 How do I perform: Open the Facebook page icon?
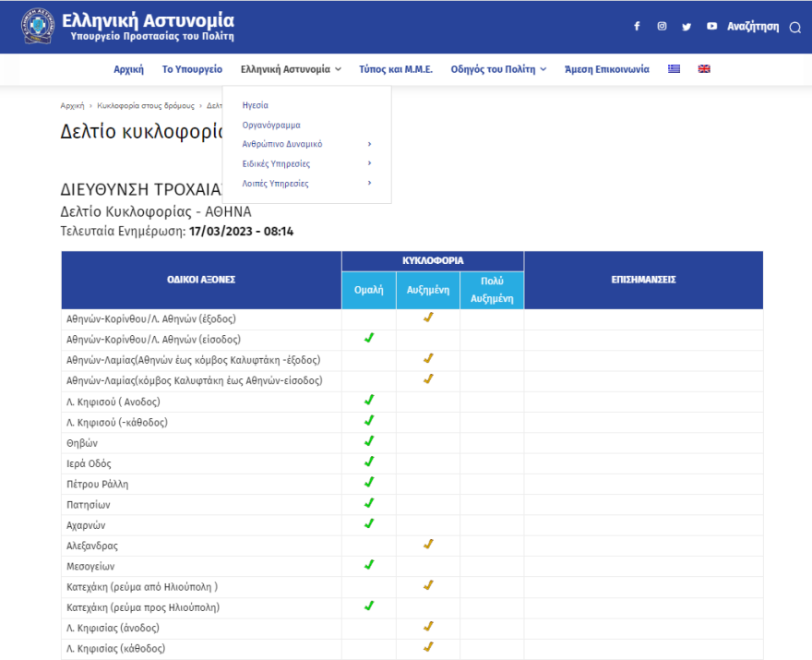(637, 27)
